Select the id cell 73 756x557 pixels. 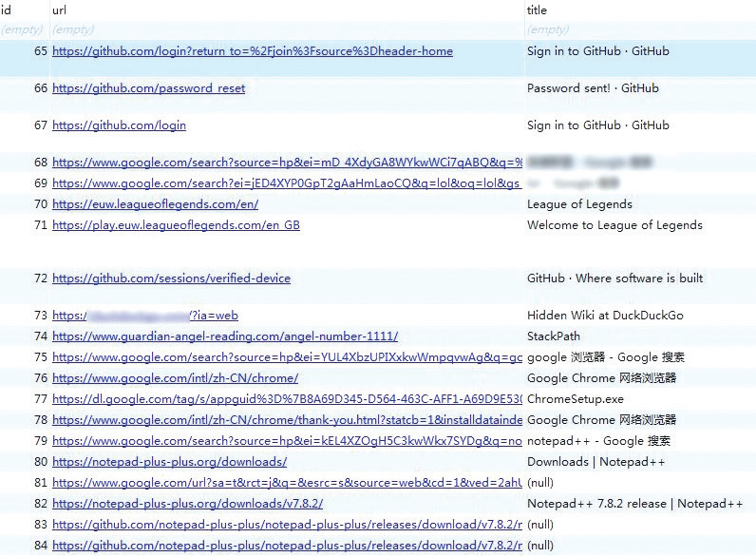pyautogui.click(x=41, y=316)
